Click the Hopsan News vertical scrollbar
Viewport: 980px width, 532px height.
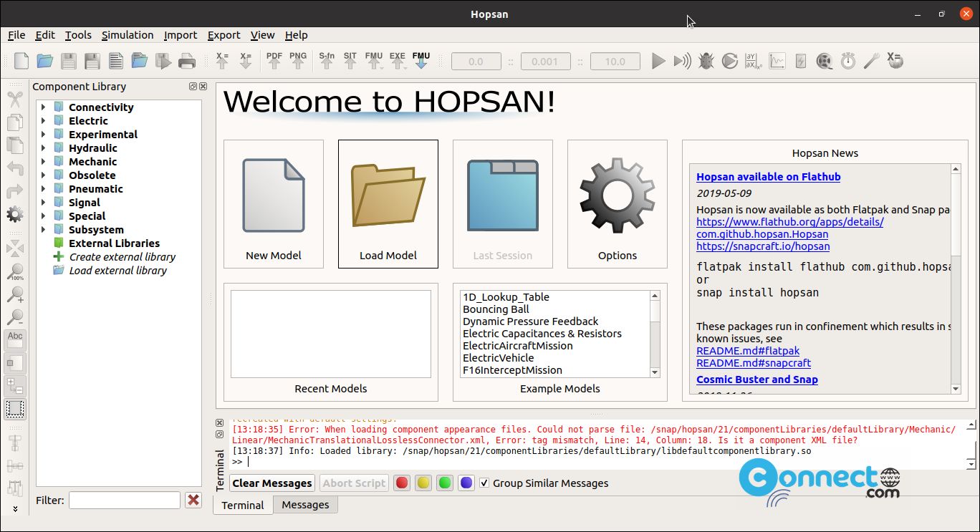coord(956,279)
